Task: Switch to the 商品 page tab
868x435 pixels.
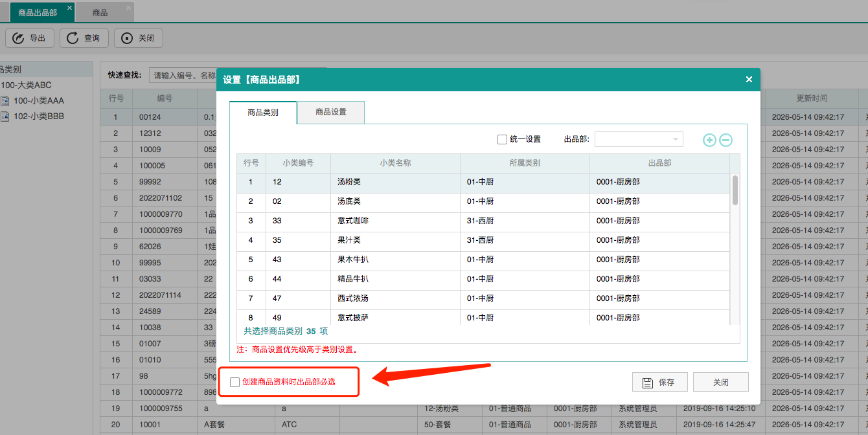Action: click(100, 12)
